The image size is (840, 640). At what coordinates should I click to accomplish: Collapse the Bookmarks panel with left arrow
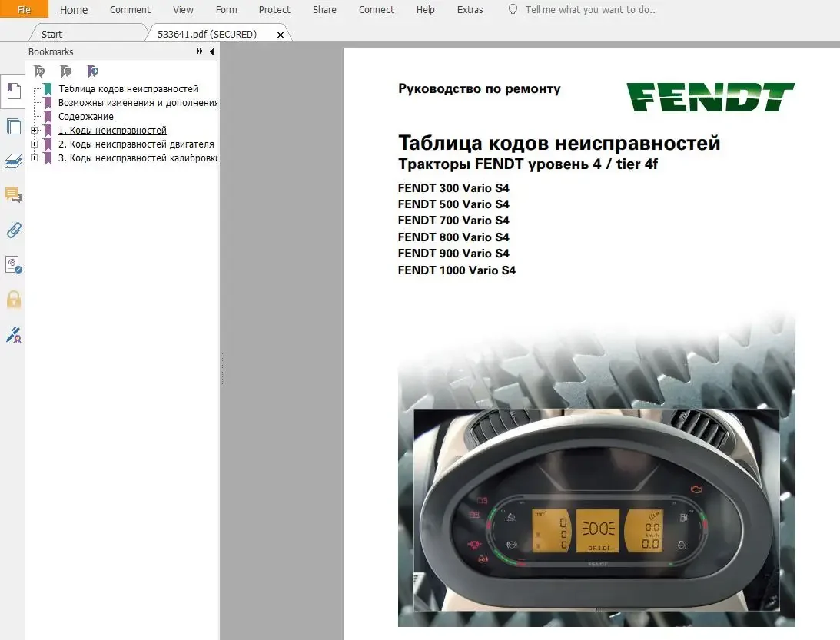[211, 51]
